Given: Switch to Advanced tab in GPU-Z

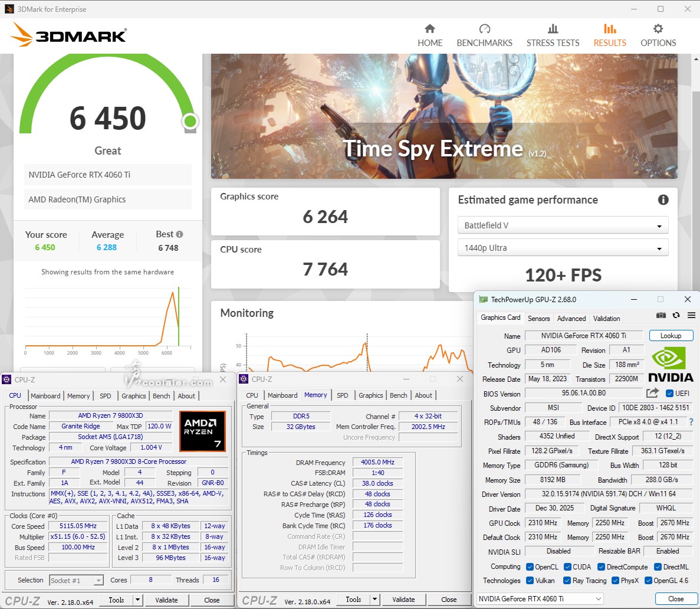Looking at the screenshot, I should coord(571,319).
